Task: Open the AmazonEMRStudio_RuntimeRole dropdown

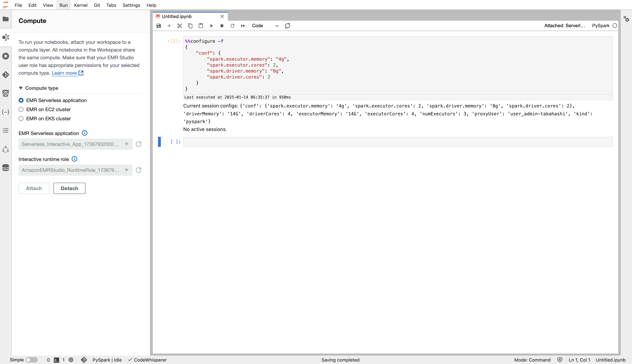Action: (x=75, y=170)
